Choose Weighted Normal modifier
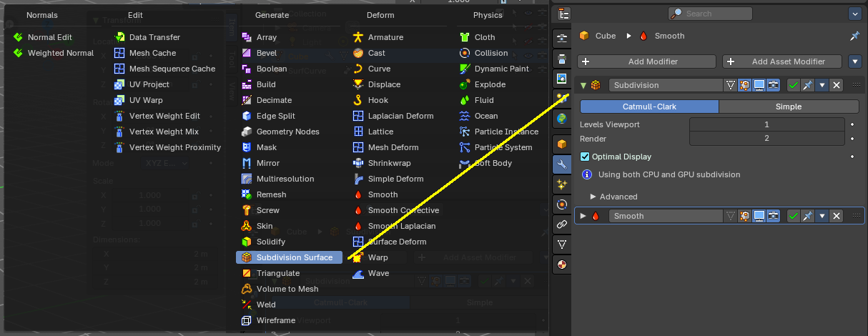The image size is (868, 336). click(x=54, y=53)
